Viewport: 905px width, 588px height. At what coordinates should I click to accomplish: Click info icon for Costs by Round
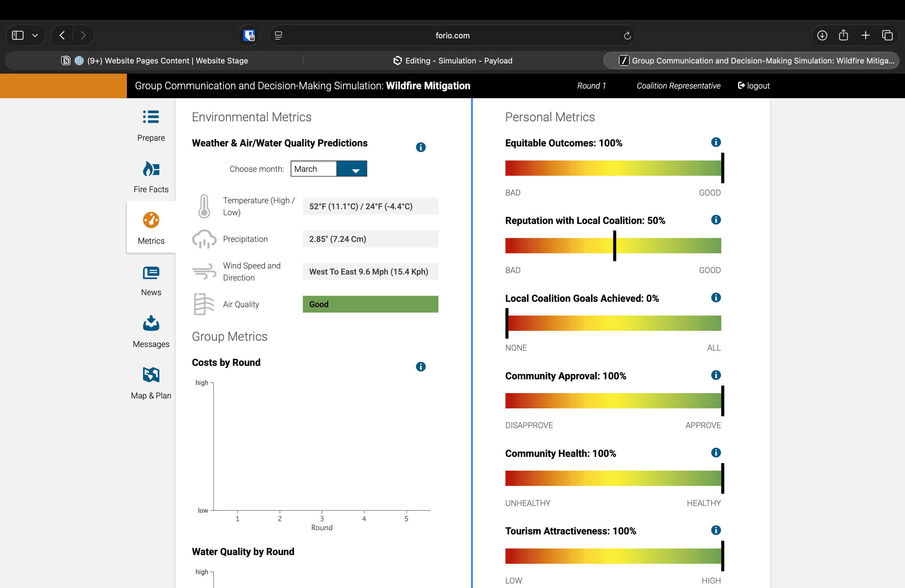pyautogui.click(x=420, y=367)
